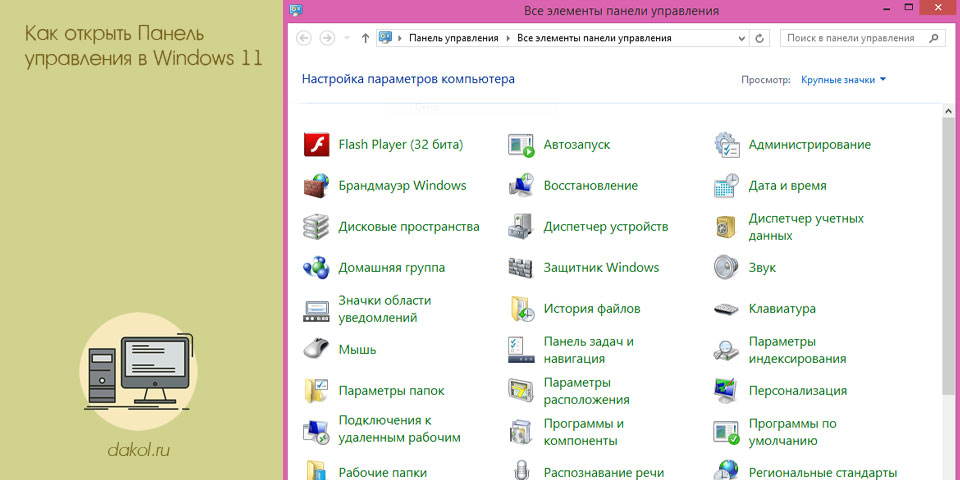
Task: Open the Персонализация monitor icon
Action: 727,391
